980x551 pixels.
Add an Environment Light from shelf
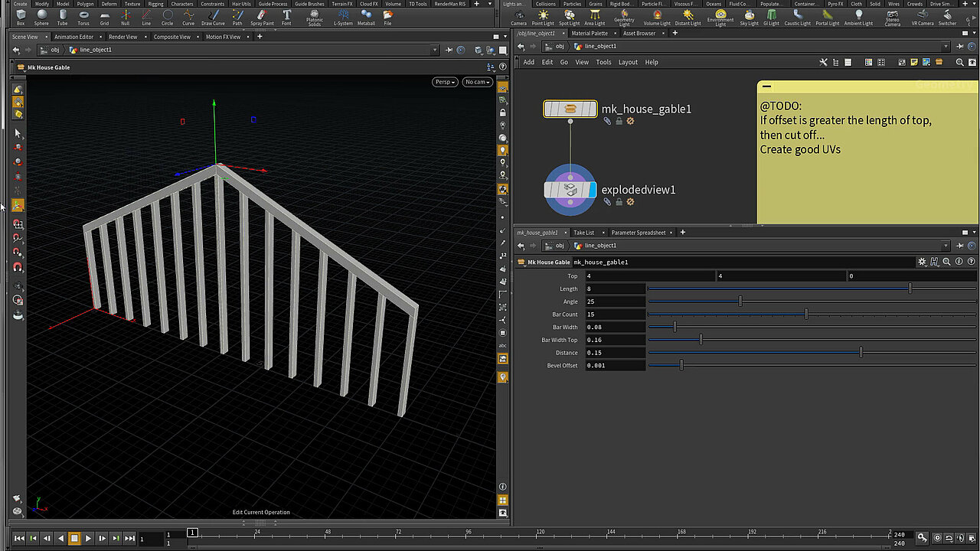tap(720, 18)
